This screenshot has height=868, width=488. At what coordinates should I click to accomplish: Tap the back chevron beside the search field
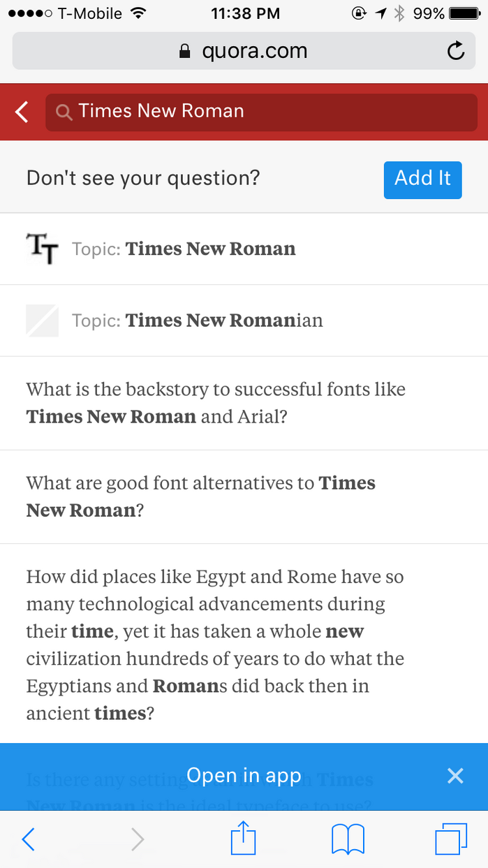click(20, 111)
